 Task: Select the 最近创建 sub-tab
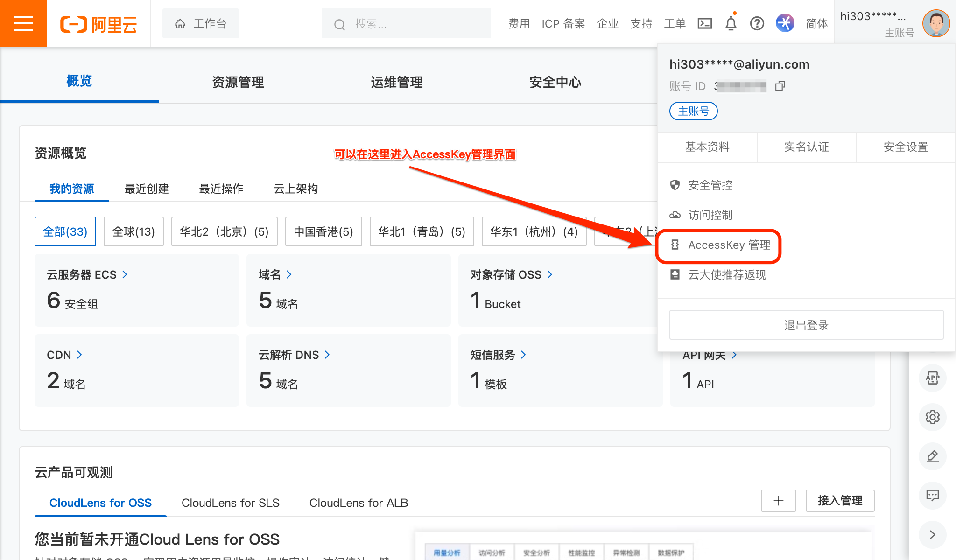pyautogui.click(x=147, y=189)
